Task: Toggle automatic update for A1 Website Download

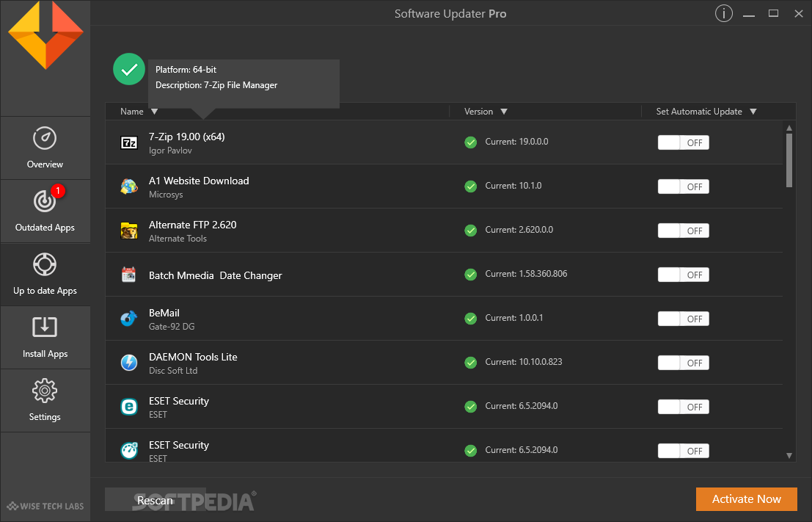Action: click(x=683, y=186)
